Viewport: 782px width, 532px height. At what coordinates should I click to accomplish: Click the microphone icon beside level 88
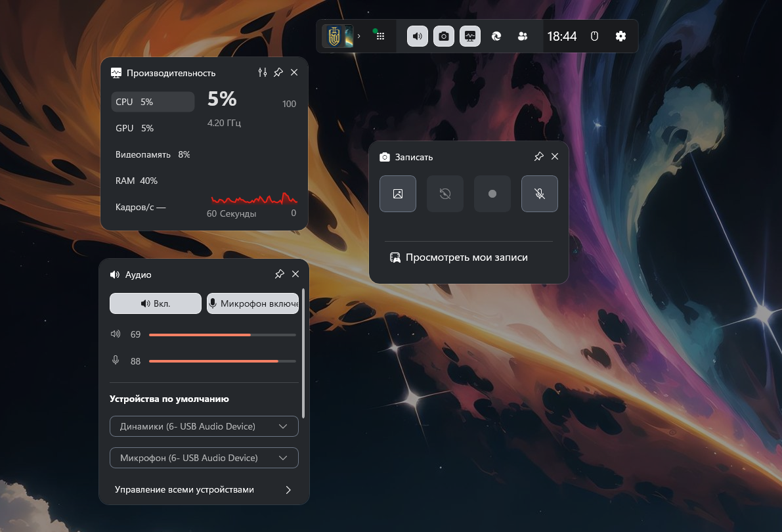click(116, 361)
